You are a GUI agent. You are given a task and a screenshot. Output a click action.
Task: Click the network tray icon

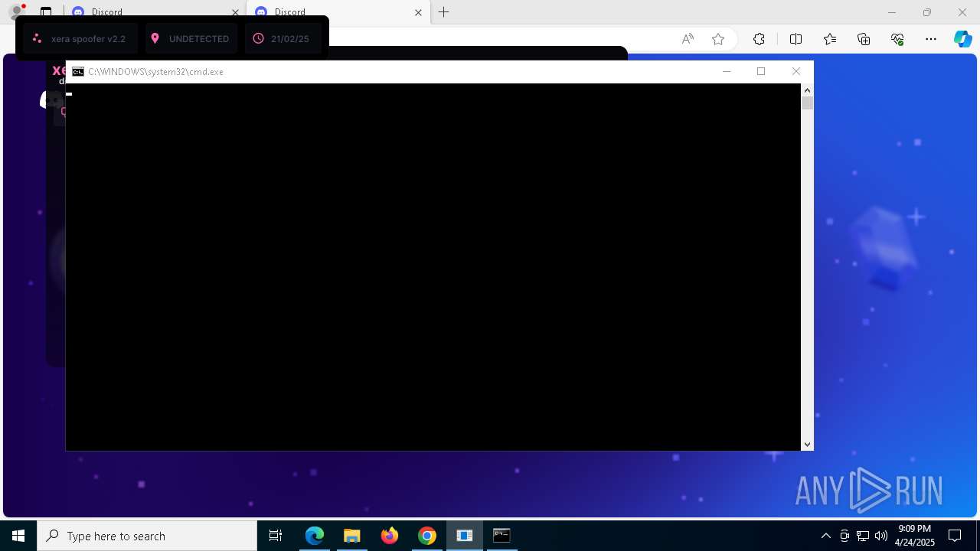(863, 536)
